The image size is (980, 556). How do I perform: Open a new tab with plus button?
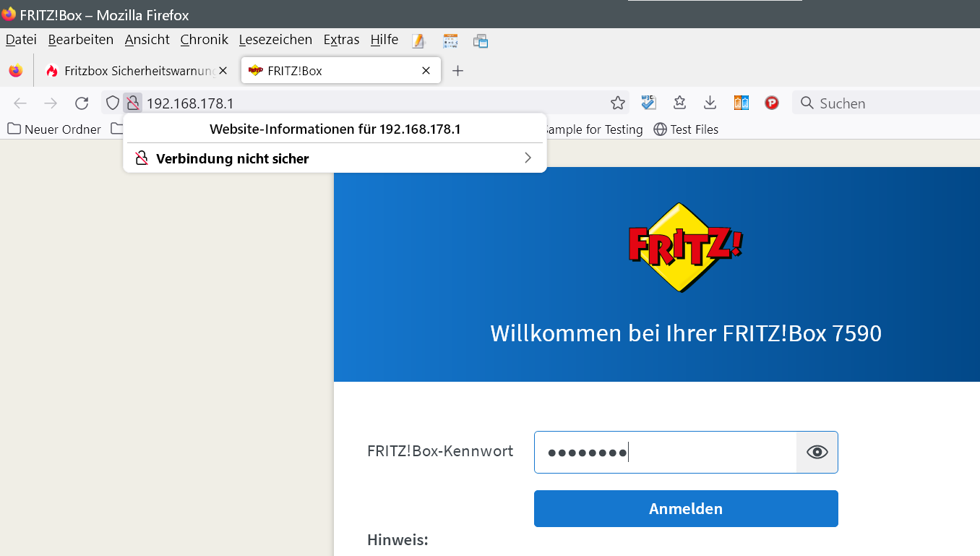457,71
